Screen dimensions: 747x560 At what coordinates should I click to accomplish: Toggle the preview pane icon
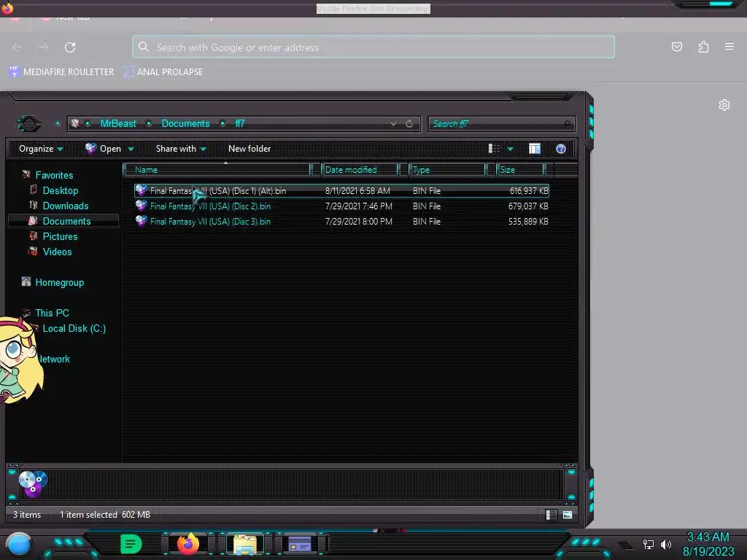535,149
